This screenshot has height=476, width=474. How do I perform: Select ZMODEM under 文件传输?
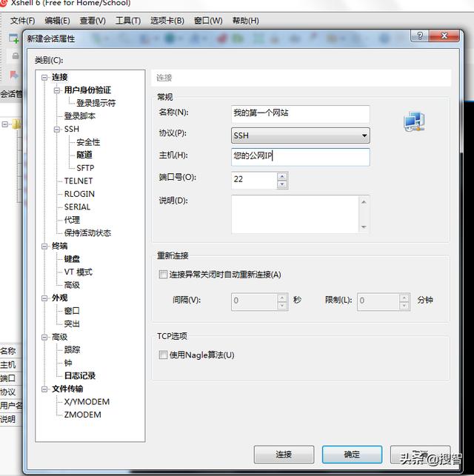click(83, 415)
